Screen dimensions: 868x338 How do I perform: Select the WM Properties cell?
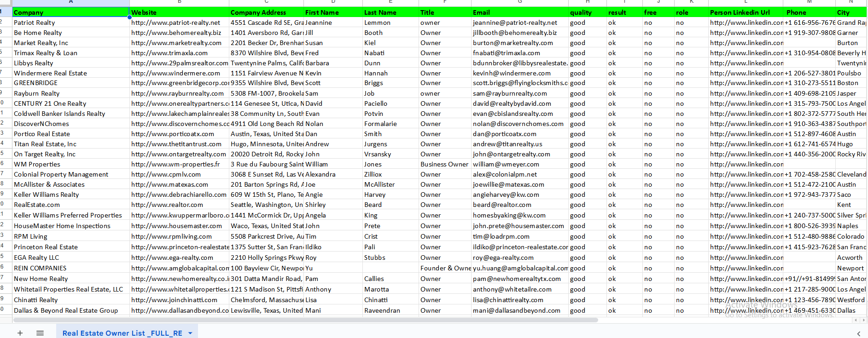[x=71, y=164]
